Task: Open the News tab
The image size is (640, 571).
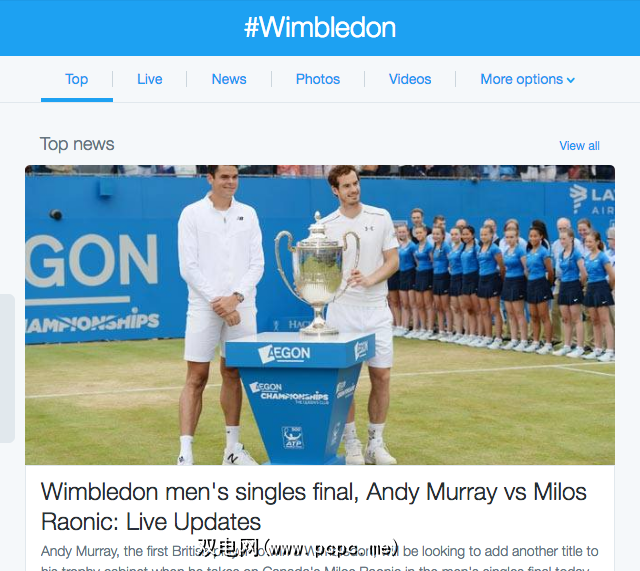Action: point(229,79)
